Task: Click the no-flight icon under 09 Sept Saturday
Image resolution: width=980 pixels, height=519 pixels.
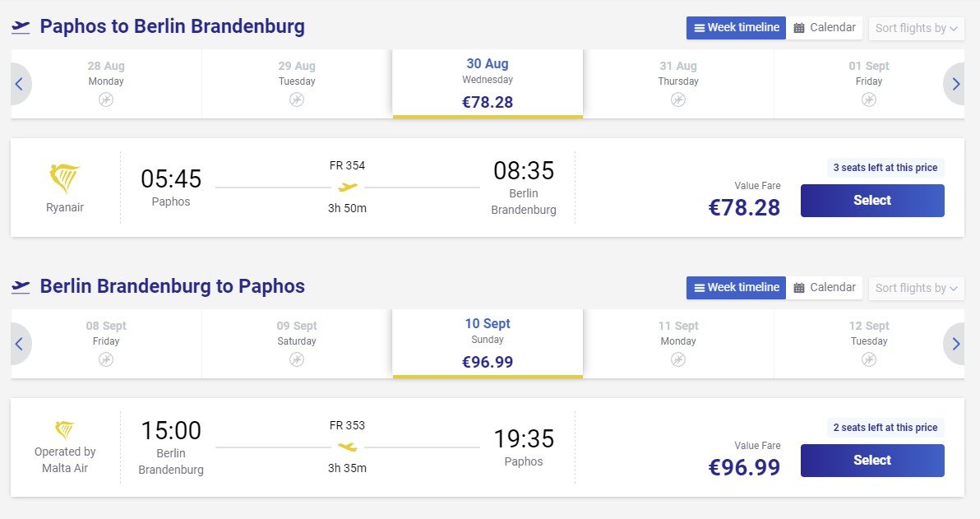Action: 297,359
